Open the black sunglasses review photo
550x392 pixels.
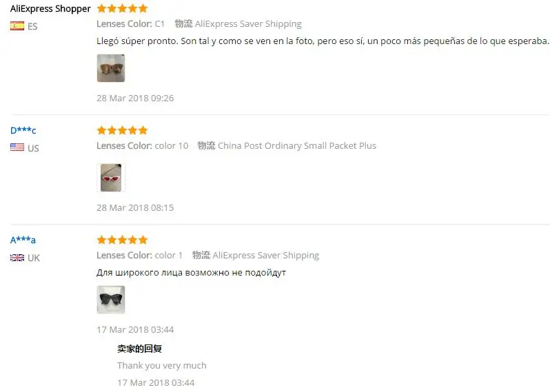click(111, 300)
